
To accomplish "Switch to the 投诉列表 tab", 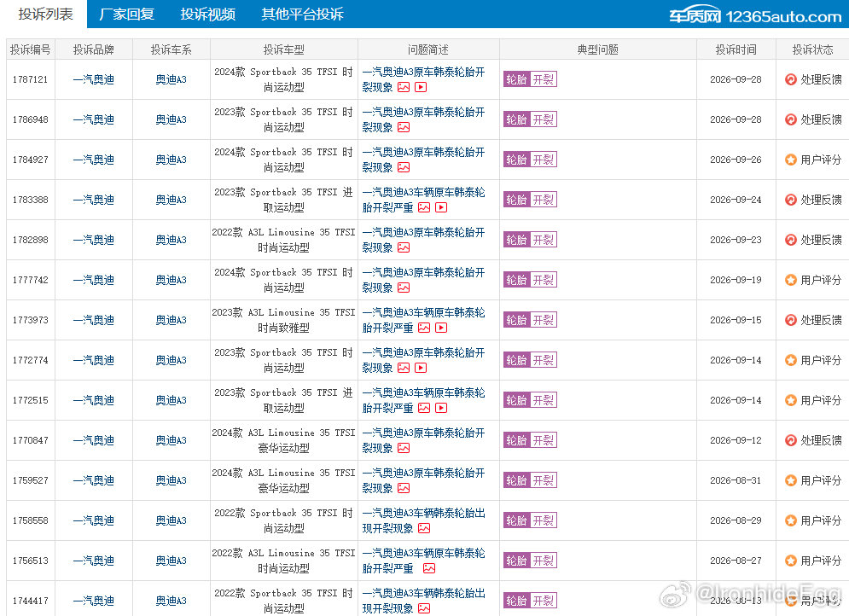I will tap(45, 14).
